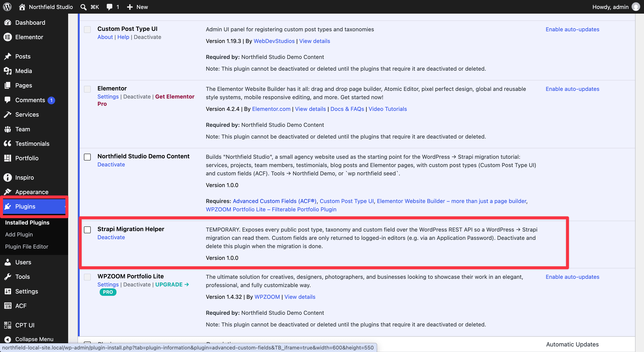Click the Comments sidebar icon
Screen dimensions: 644x352
[x=7, y=100]
